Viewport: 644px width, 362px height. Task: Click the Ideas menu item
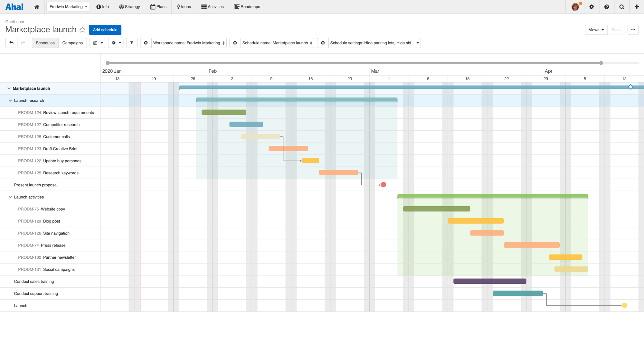[x=183, y=6]
